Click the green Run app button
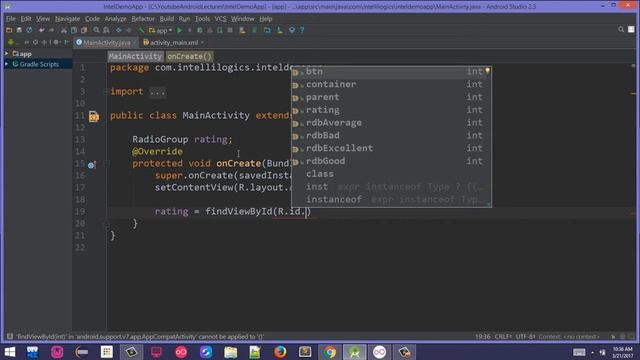Image resolution: width=640 pixels, height=360 pixels. 180,30
